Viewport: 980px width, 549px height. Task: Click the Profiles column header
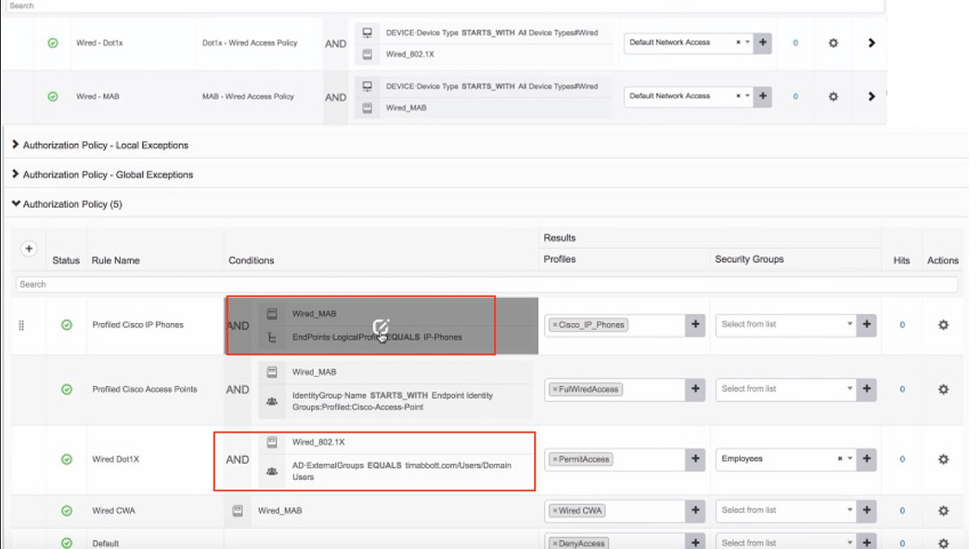point(560,259)
